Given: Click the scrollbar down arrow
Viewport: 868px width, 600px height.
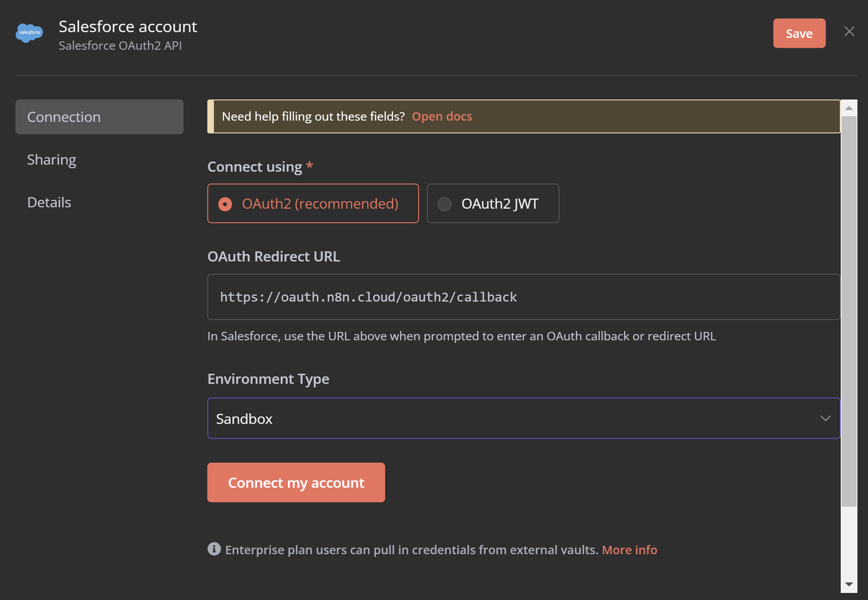Looking at the screenshot, I should pos(849,584).
